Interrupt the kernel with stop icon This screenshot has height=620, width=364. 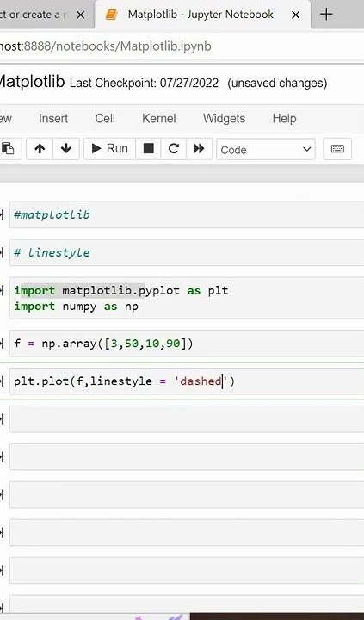point(148,149)
